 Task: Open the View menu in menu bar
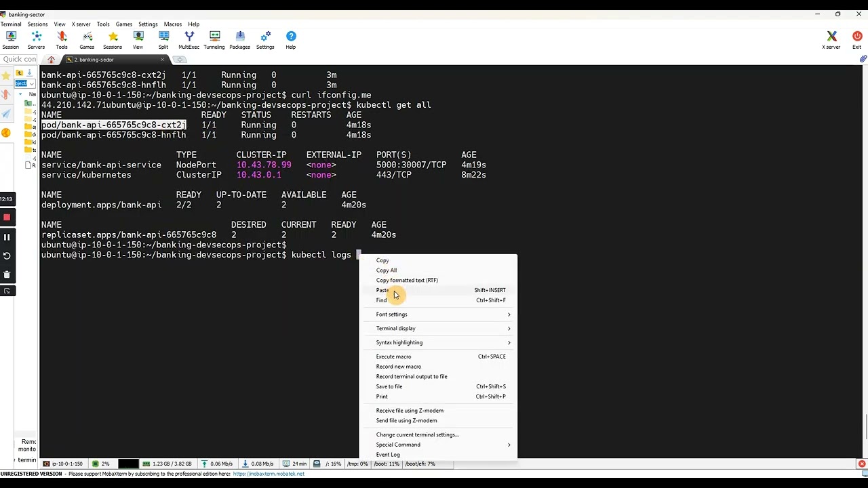coord(60,24)
